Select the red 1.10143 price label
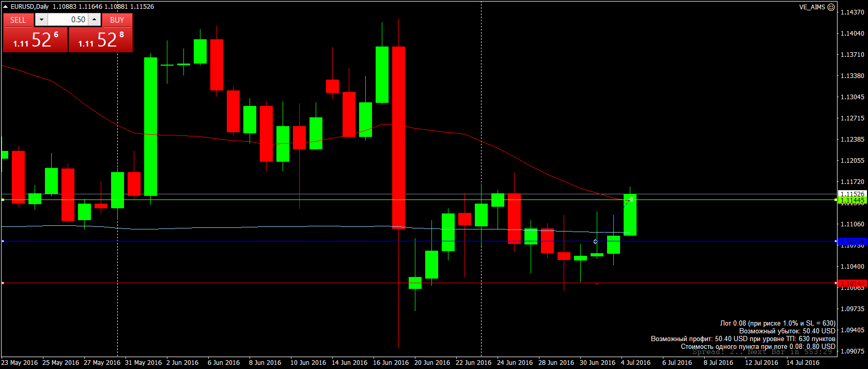Screen dimensions: 868x369 [851, 283]
